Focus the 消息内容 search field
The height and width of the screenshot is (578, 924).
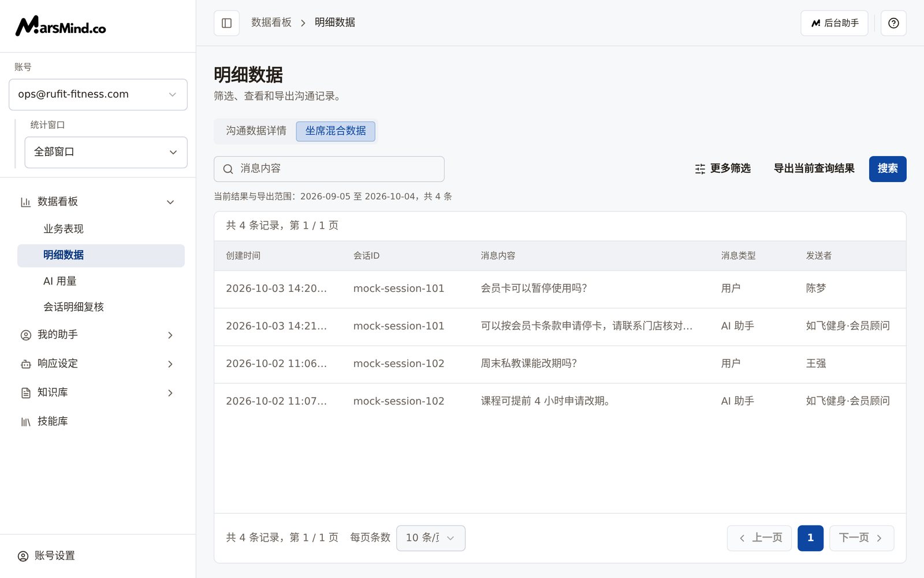coord(329,169)
